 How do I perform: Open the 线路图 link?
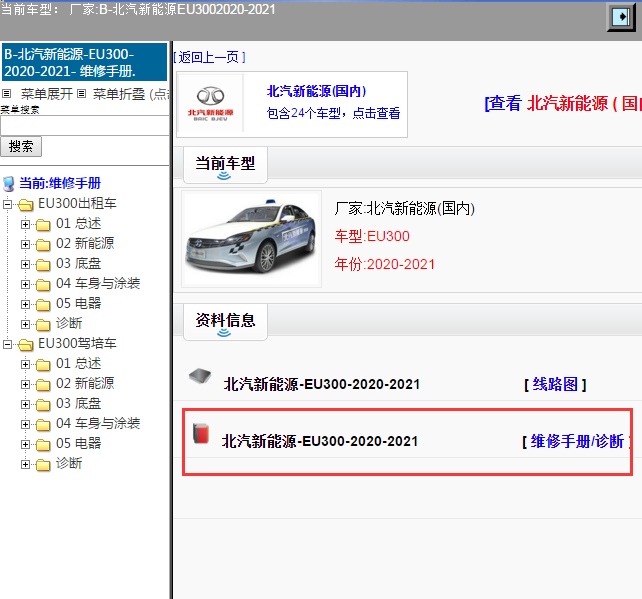click(555, 384)
